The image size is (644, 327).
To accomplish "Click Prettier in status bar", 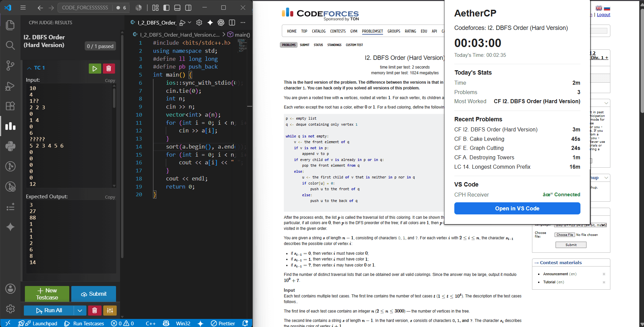I will (223, 323).
